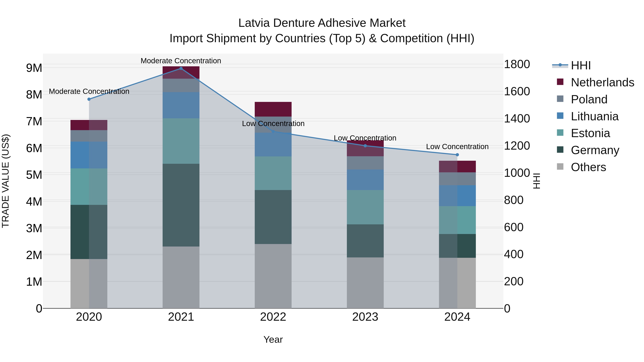The width and height of the screenshot is (644, 362).
Task: Select the 2024 x-axis year label
Action: click(x=457, y=317)
